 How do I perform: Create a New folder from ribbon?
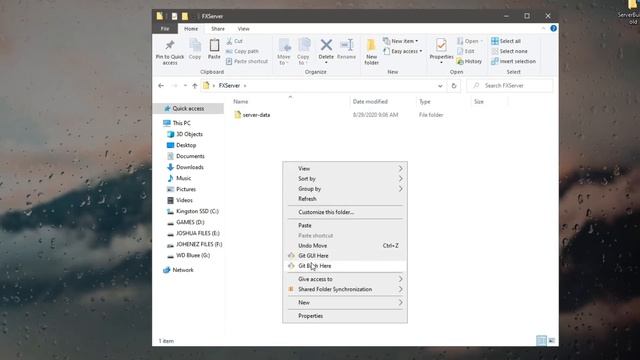click(371, 51)
